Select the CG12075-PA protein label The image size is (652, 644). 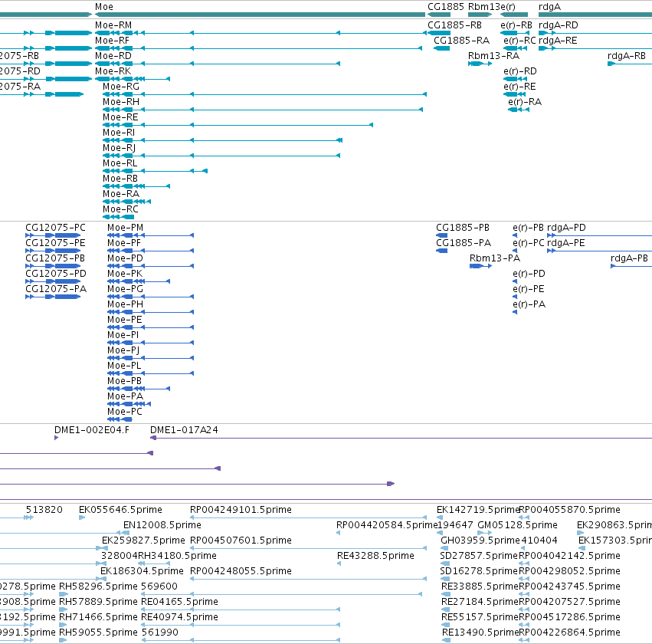click(x=56, y=290)
